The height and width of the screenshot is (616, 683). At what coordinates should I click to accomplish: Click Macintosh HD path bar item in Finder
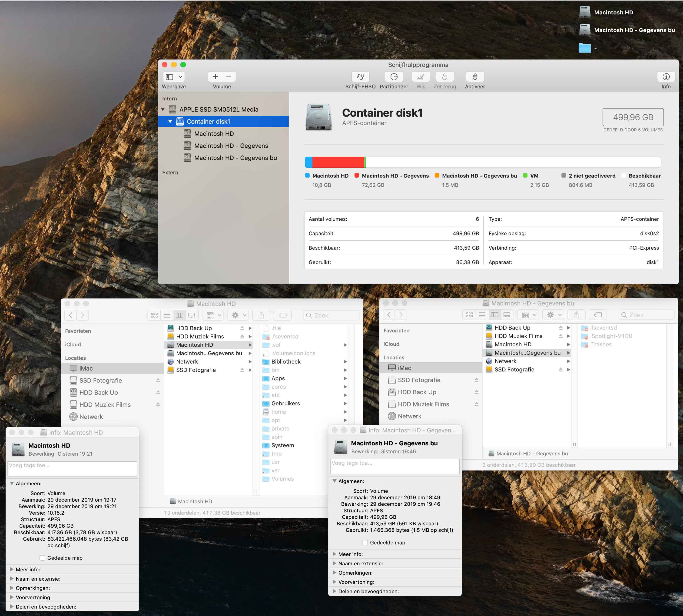point(191,502)
